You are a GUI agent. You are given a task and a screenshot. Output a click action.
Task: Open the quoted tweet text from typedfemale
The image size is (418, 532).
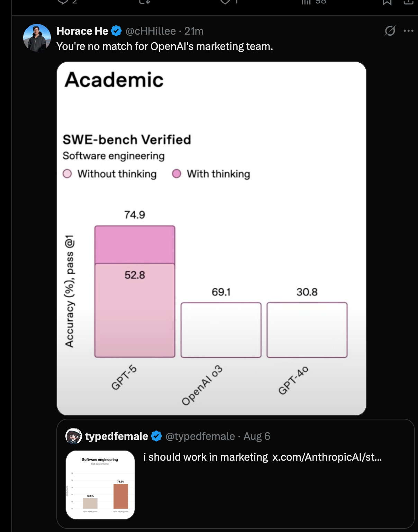click(263, 457)
